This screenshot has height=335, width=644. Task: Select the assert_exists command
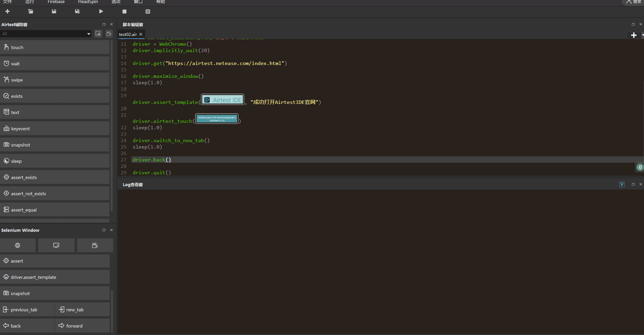55,177
